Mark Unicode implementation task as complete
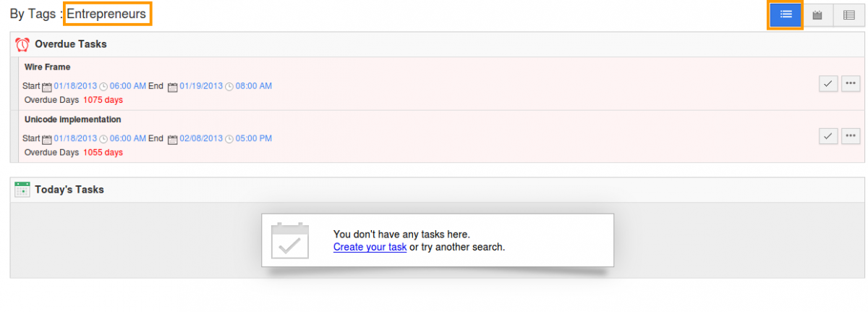 pos(828,135)
